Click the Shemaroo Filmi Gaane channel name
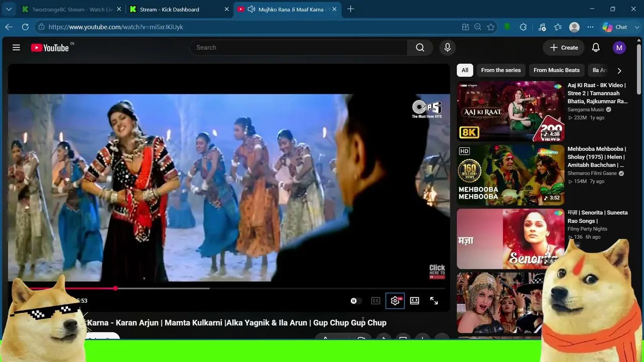This screenshot has height=362, width=644. point(592,173)
